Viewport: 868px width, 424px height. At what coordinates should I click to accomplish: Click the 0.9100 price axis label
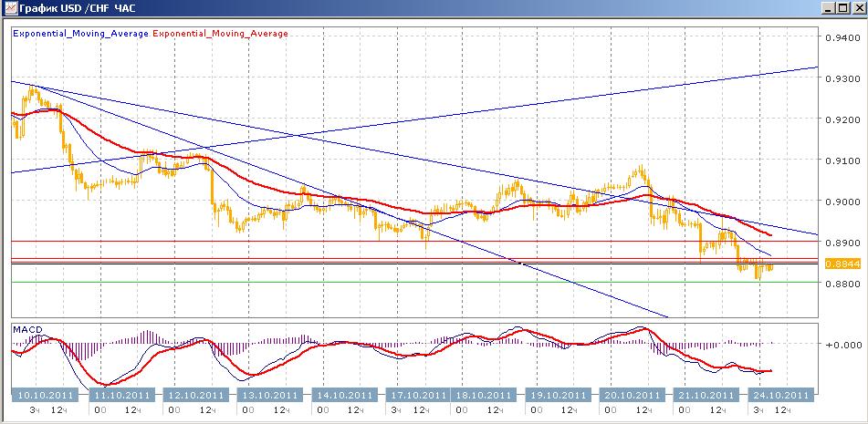click(x=842, y=160)
